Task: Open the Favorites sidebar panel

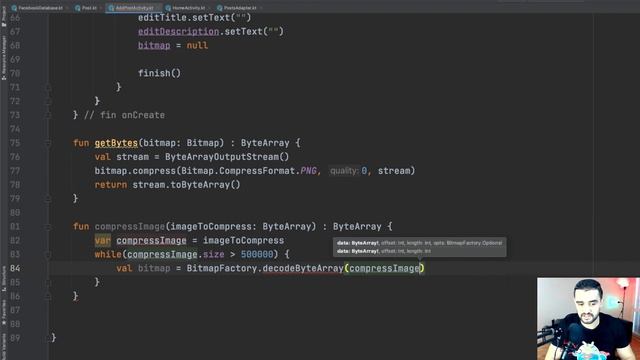Action: [x=4, y=313]
